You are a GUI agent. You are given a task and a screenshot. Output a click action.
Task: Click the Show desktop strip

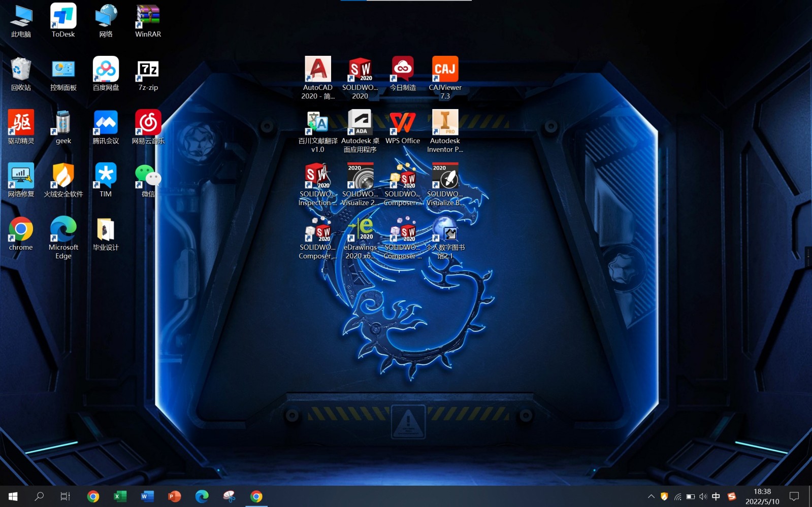pyautogui.click(x=810, y=496)
